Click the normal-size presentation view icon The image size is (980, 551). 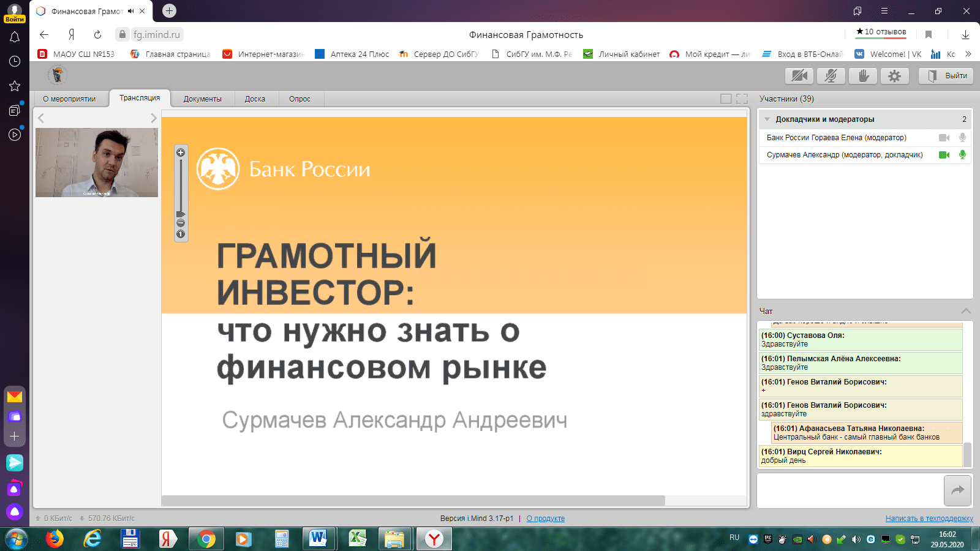pos(726,99)
